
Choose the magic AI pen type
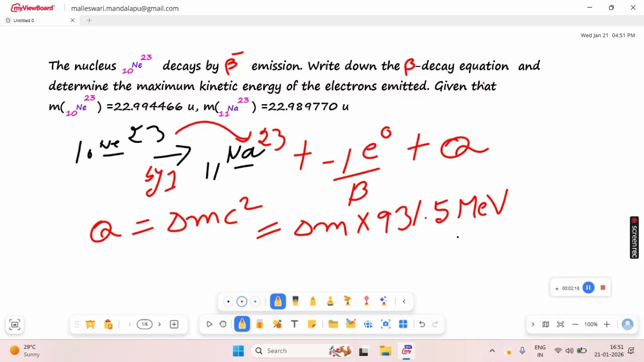pos(384,301)
